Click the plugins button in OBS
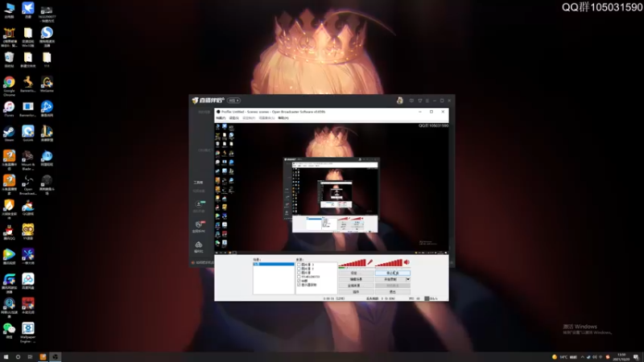This screenshot has width=644, height=362. [356, 292]
